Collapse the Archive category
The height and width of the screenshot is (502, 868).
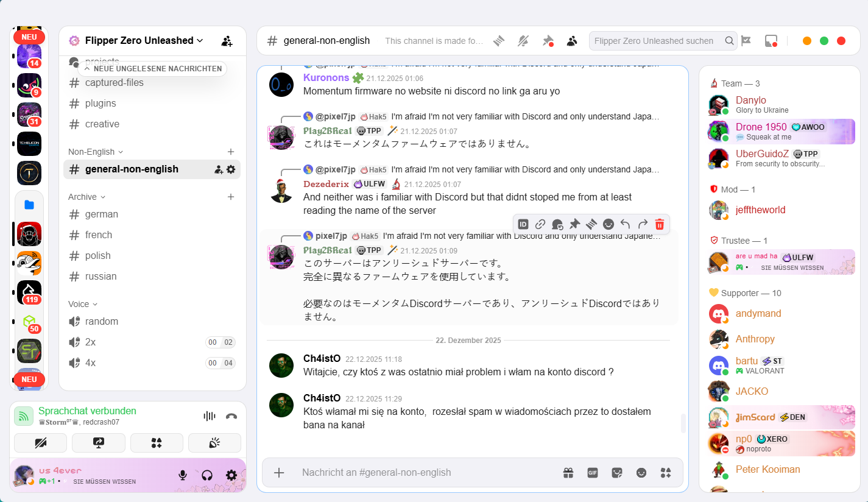(87, 197)
